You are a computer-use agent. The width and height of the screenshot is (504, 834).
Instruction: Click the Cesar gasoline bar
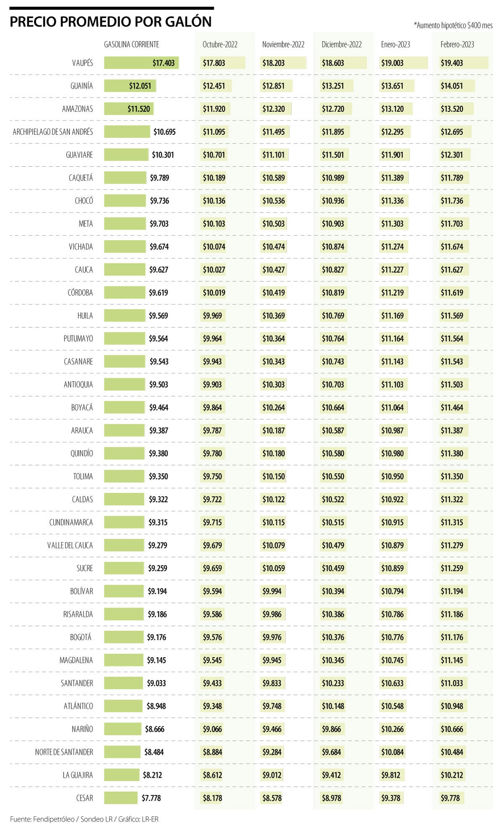tap(121, 798)
